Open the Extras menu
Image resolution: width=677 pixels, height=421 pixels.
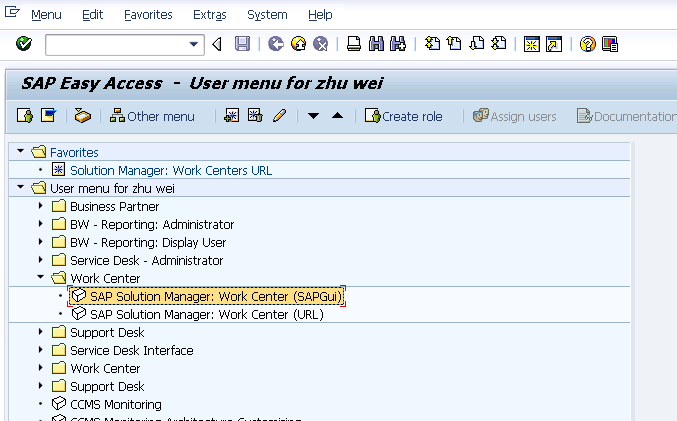[209, 15]
